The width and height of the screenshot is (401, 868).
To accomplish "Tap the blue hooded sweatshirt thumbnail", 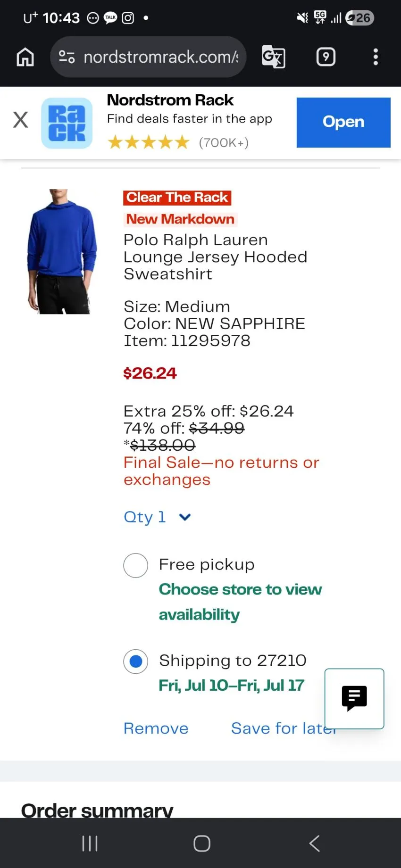I will tap(62, 252).
